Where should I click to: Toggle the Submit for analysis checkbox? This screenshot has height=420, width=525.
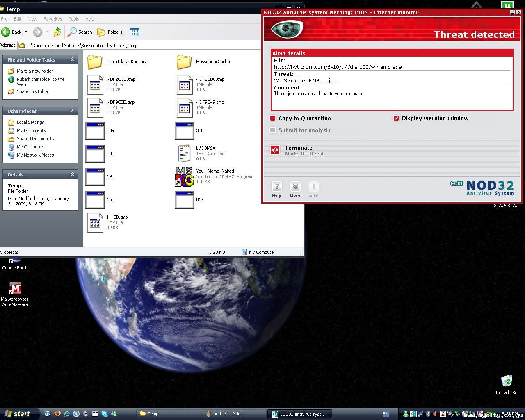pos(273,130)
